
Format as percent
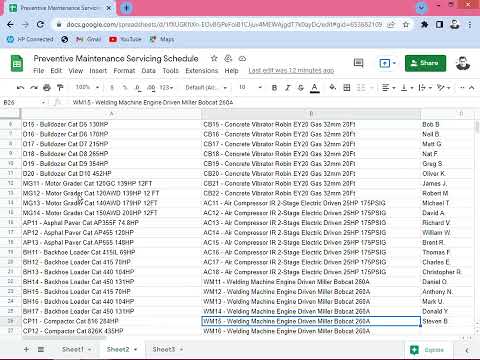click(x=125, y=88)
